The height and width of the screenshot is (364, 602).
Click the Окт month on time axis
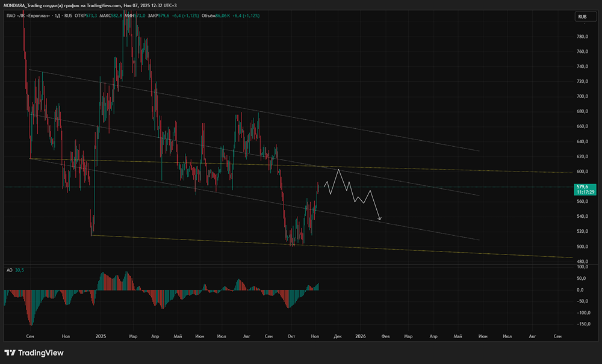[291, 336]
